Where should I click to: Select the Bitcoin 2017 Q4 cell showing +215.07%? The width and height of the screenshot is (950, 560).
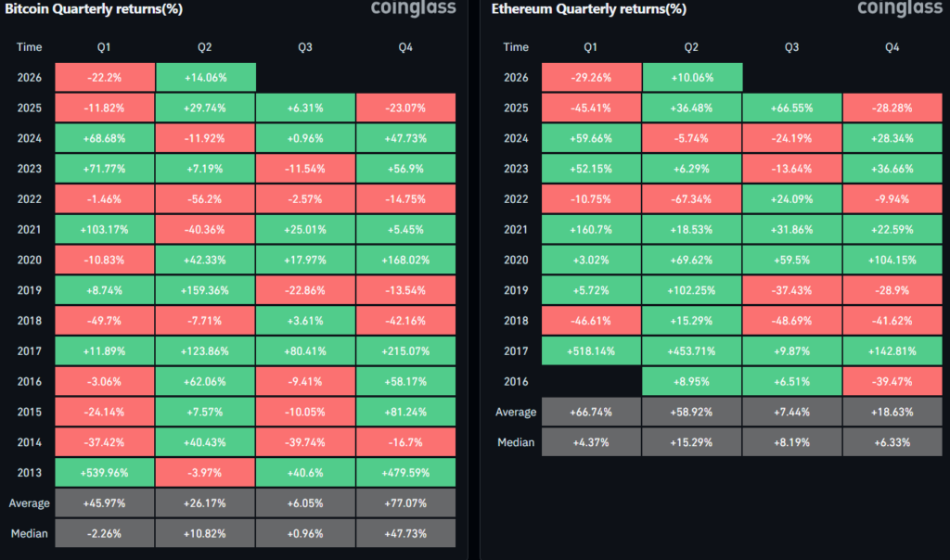tap(405, 351)
